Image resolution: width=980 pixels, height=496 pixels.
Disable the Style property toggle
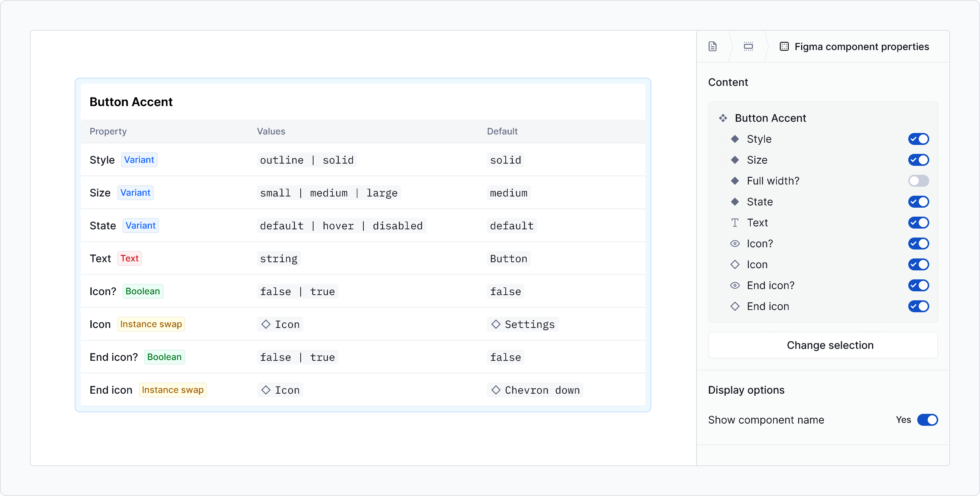point(919,139)
